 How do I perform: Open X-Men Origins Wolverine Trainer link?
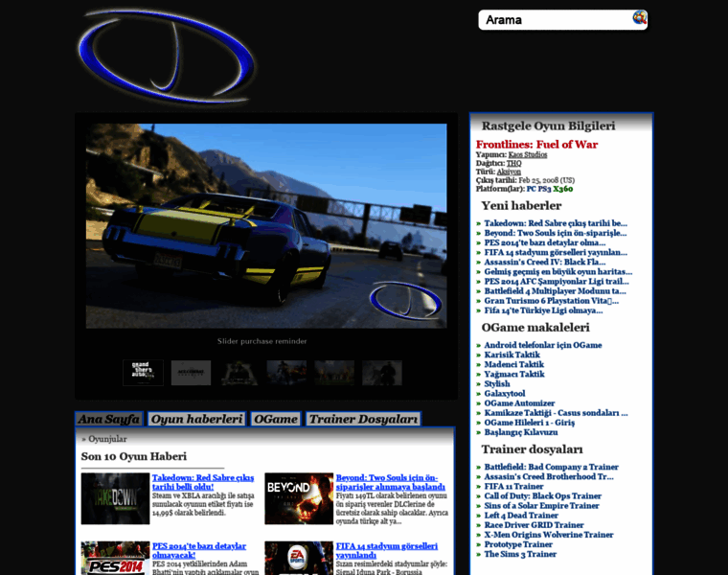[549, 535]
